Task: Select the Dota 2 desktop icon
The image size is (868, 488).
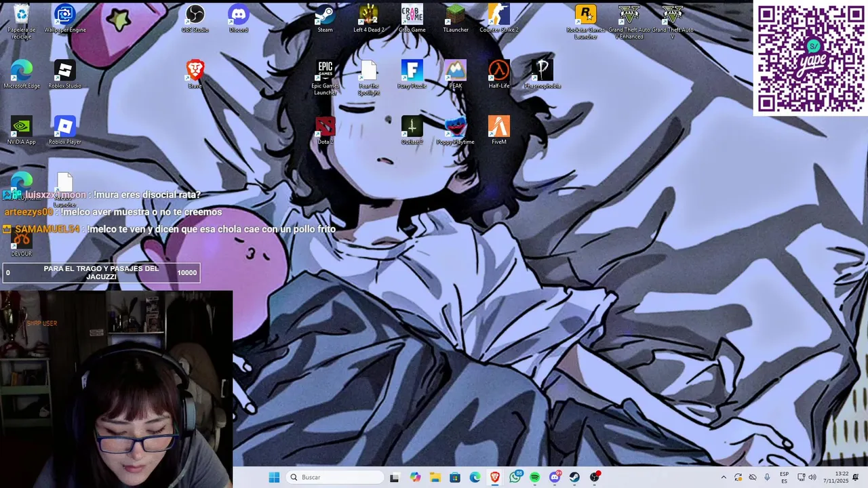Action: (325, 130)
